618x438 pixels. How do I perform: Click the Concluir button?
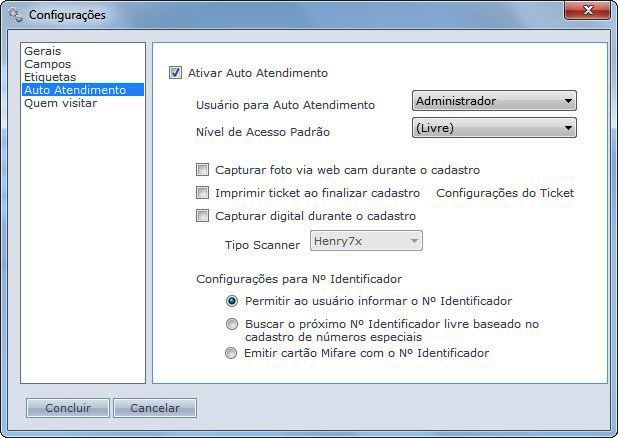pos(68,408)
